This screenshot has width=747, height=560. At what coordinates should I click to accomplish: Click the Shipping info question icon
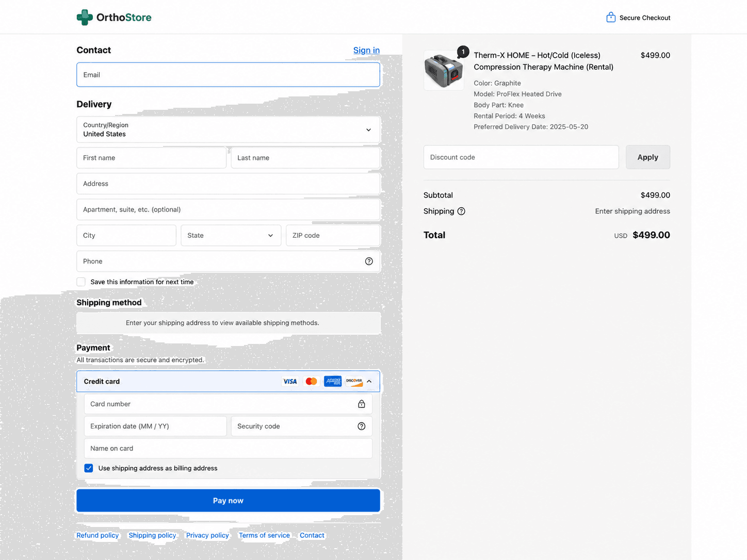(x=461, y=211)
